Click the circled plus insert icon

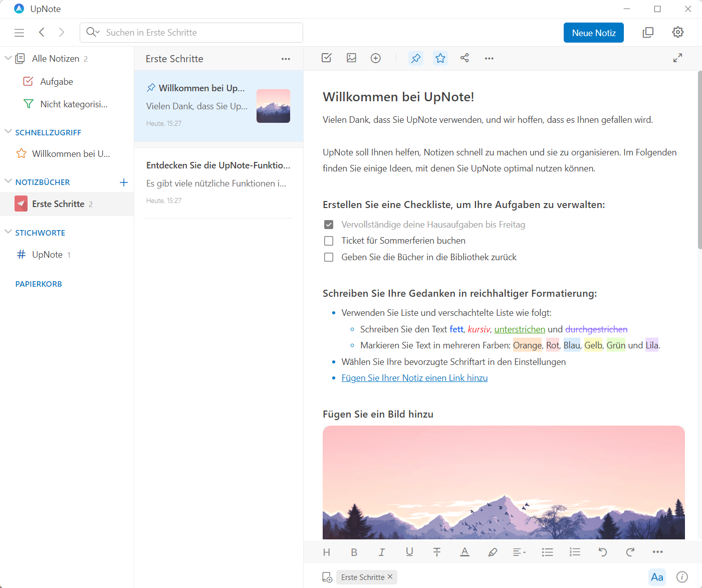tap(376, 58)
